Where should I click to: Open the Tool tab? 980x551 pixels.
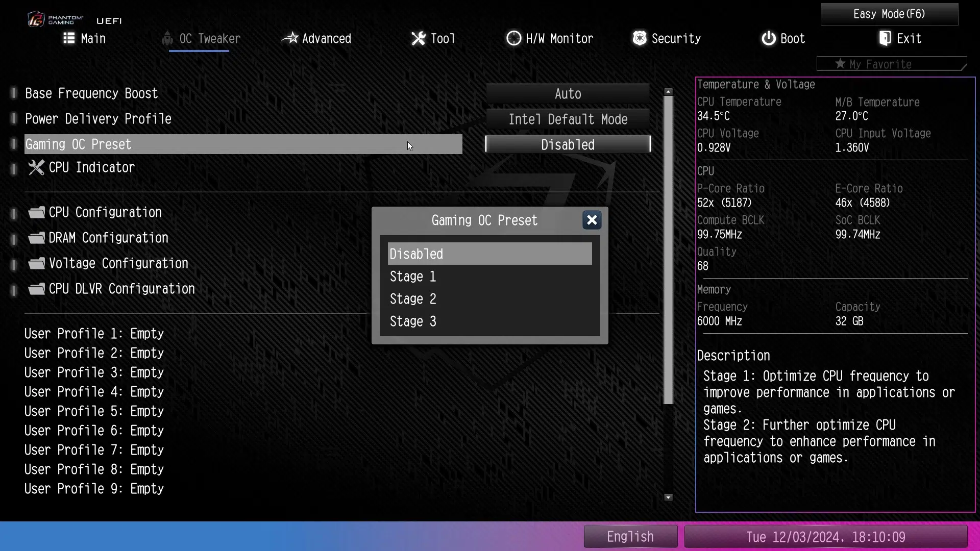pyautogui.click(x=433, y=38)
